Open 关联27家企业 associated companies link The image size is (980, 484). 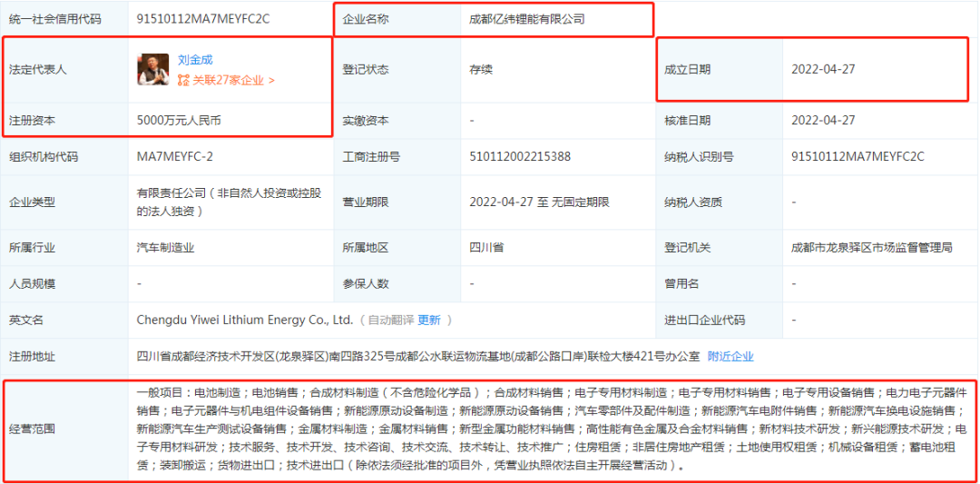click(233, 80)
